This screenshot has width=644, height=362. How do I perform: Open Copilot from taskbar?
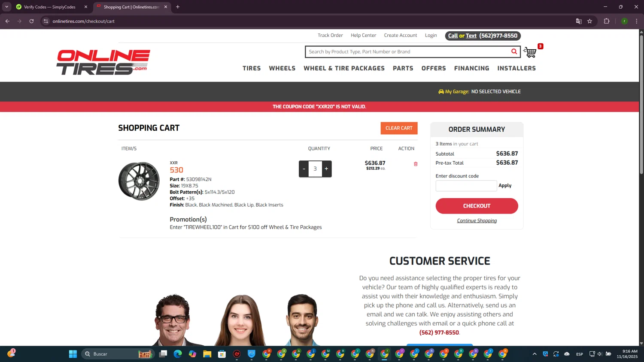192,354
